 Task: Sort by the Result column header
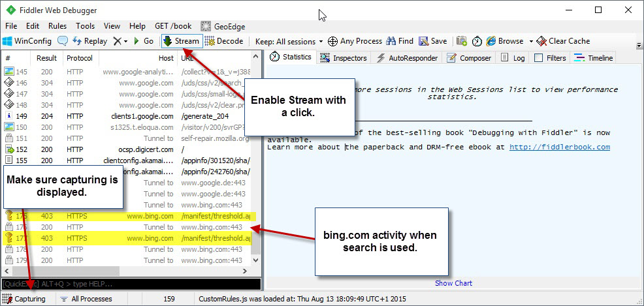(x=47, y=58)
